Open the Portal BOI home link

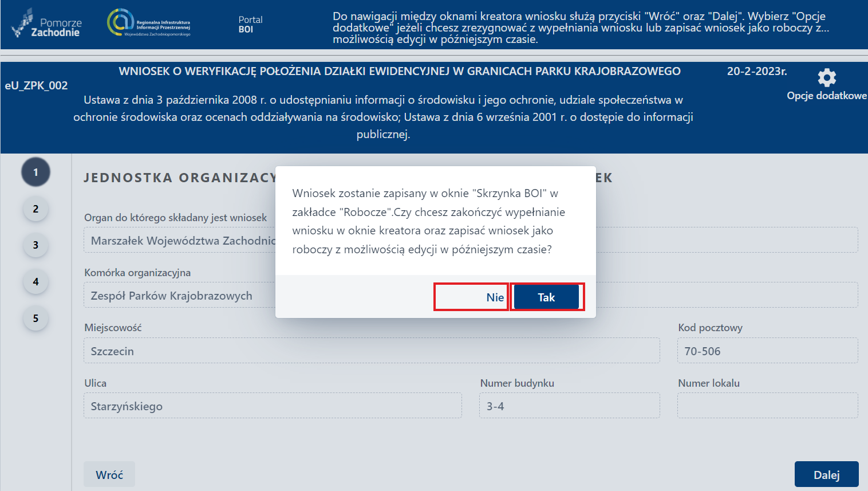(250, 24)
